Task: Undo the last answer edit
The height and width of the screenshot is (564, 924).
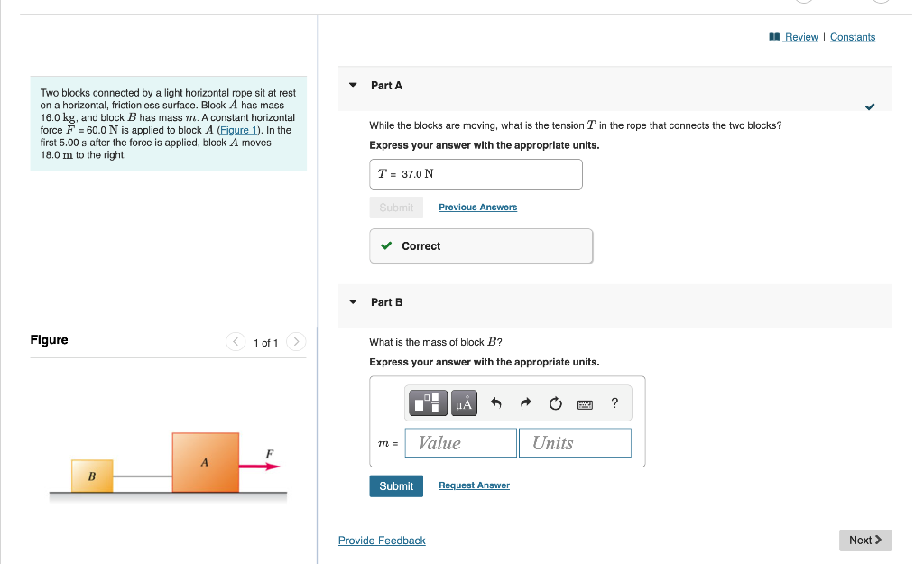Action: coord(495,403)
